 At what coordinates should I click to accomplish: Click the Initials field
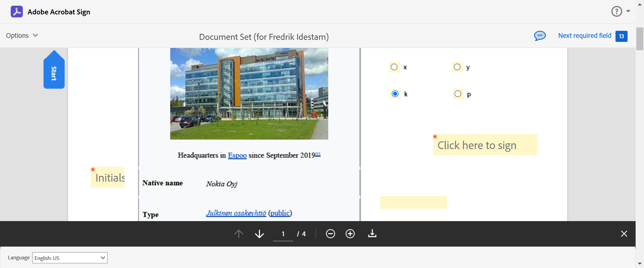pyautogui.click(x=108, y=177)
